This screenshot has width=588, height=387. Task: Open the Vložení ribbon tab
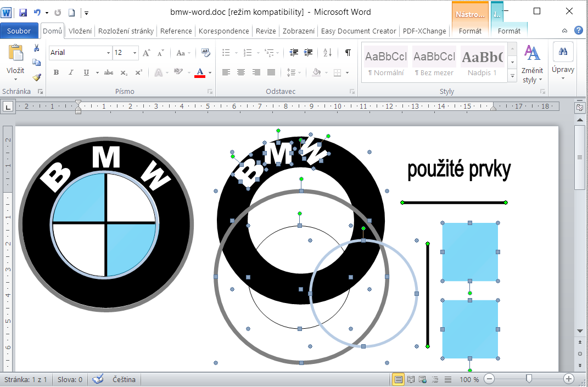tap(80, 31)
